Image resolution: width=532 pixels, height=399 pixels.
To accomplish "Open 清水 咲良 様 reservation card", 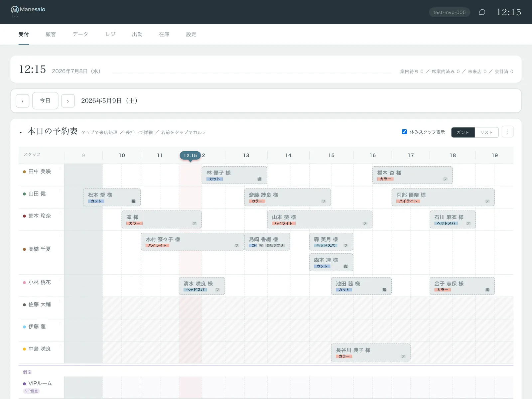I will pos(202,286).
